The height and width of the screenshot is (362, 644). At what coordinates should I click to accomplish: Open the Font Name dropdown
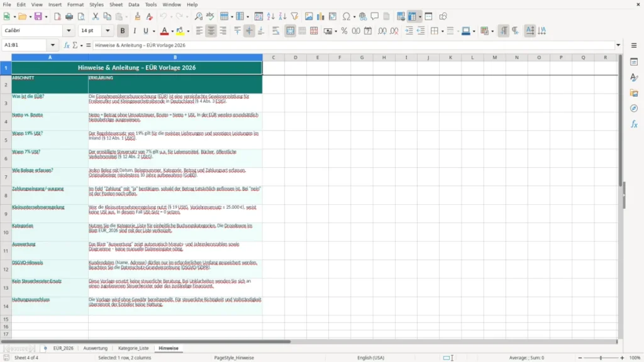[69, 30]
